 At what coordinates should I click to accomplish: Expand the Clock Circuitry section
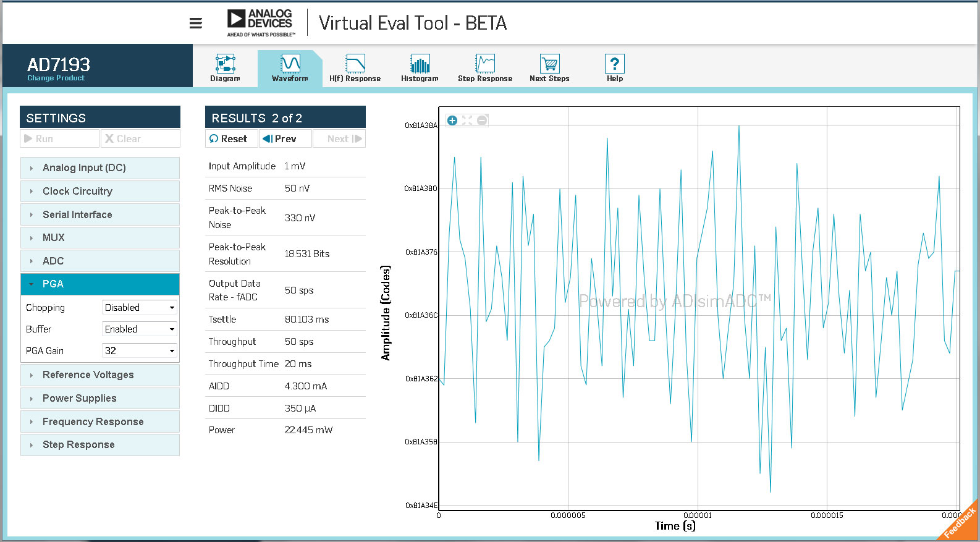click(100, 192)
